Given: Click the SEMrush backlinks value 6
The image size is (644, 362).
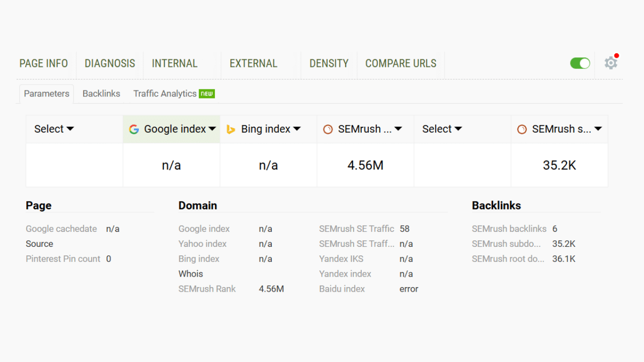Looking at the screenshot, I should [554, 229].
